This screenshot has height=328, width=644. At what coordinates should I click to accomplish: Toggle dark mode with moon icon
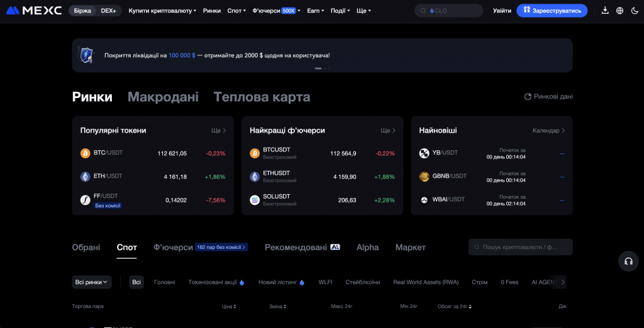(634, 11)
